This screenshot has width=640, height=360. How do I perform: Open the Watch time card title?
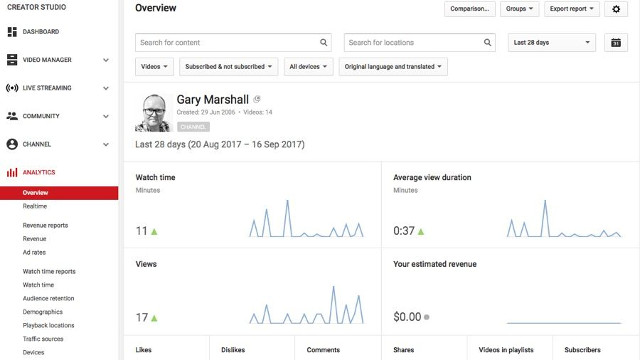(x=156, y=178)
